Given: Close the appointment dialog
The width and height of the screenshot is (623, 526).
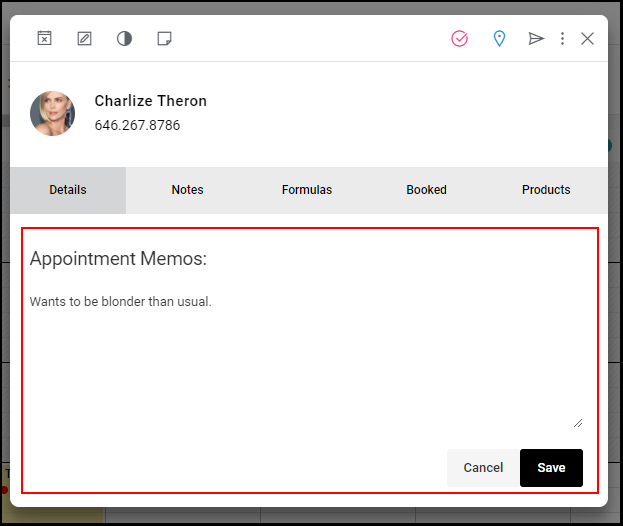Looking at the screenshot, I should coord(587,39).
